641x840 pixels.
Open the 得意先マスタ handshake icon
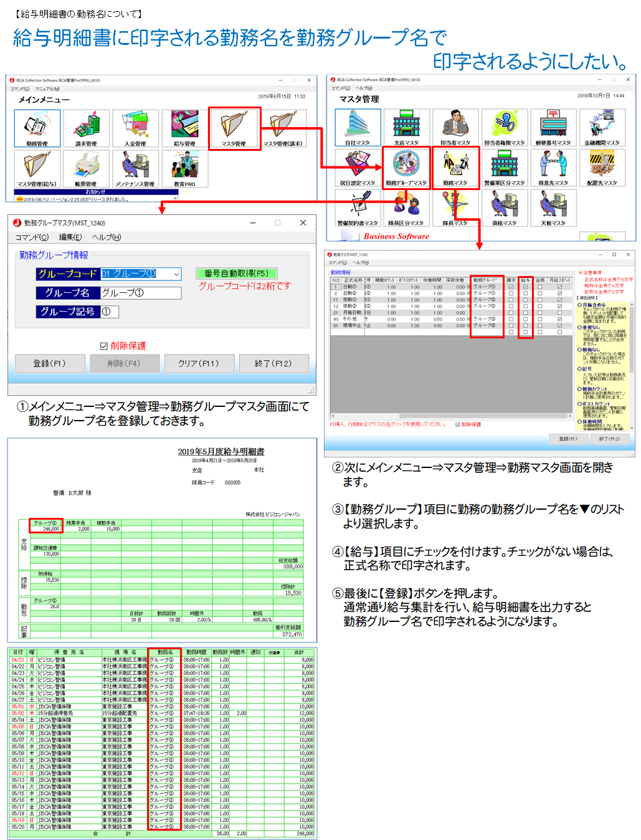tap(553, 166)
